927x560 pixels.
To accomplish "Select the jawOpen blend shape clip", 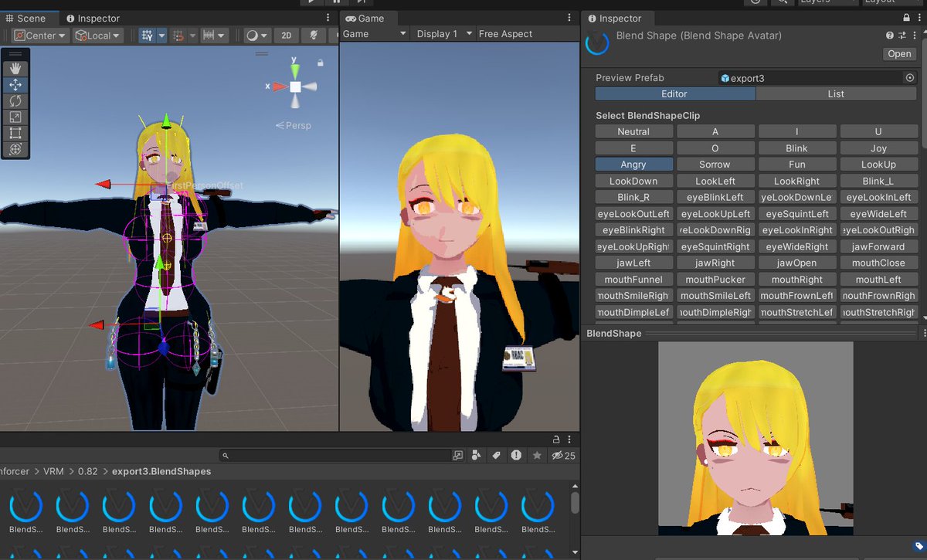I will 796,263.
